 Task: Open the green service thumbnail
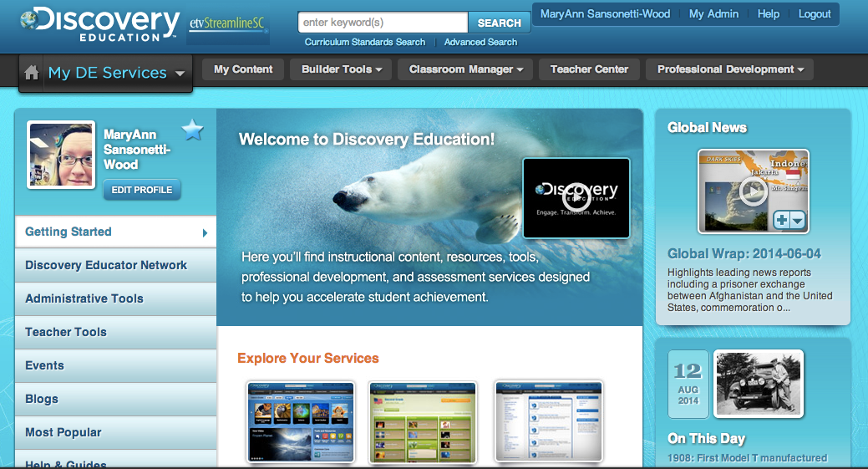coord(423,421)
